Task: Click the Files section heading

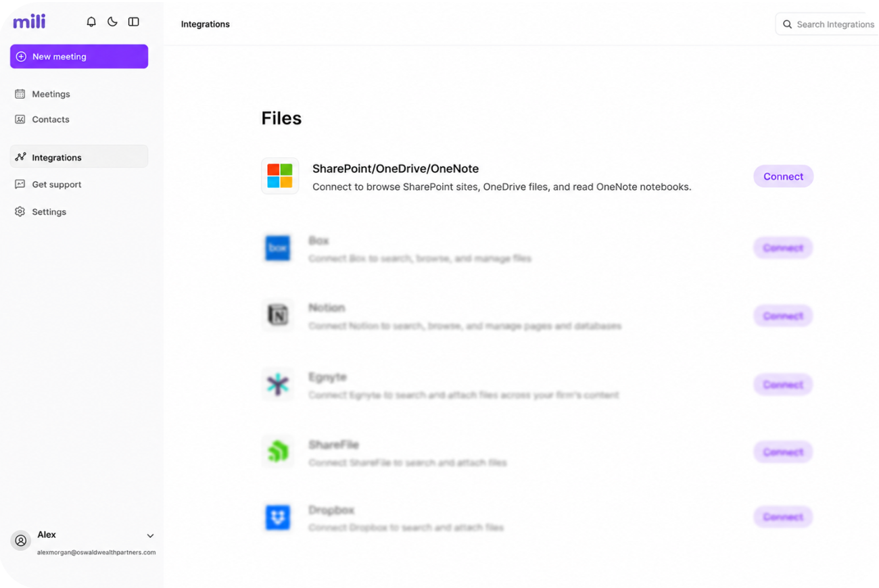Action: [x=281, y=118]
